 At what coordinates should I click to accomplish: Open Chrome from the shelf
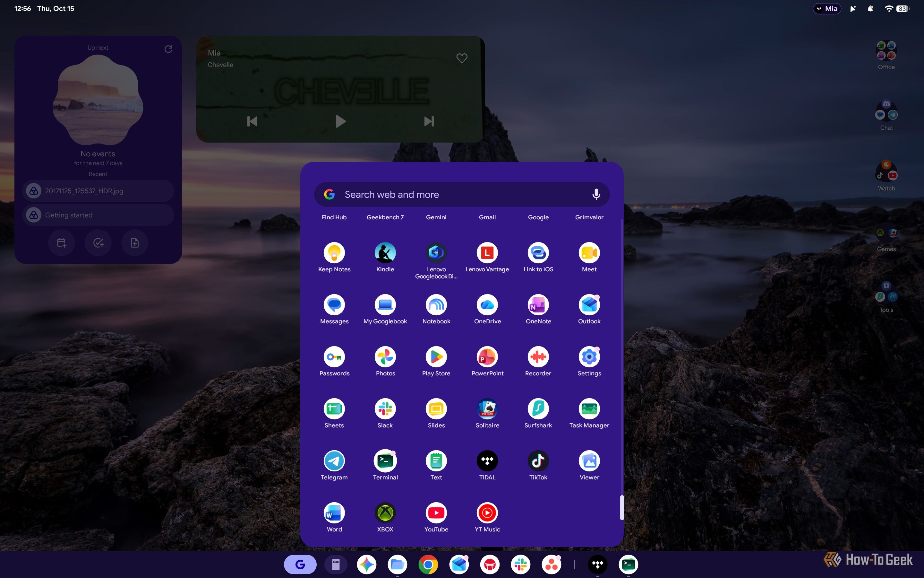pos(428,564)
